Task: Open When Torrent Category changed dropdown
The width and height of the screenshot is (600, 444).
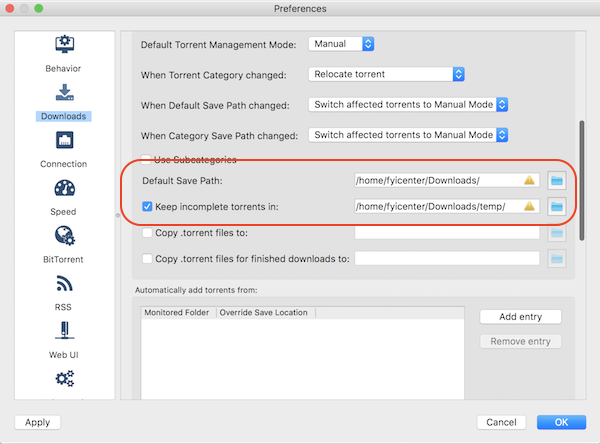Action: 386,74
